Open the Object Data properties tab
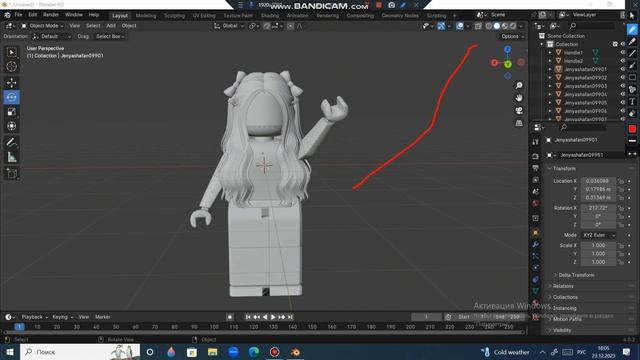The width and height of the screenshot is (640, 360). point(536,291)
